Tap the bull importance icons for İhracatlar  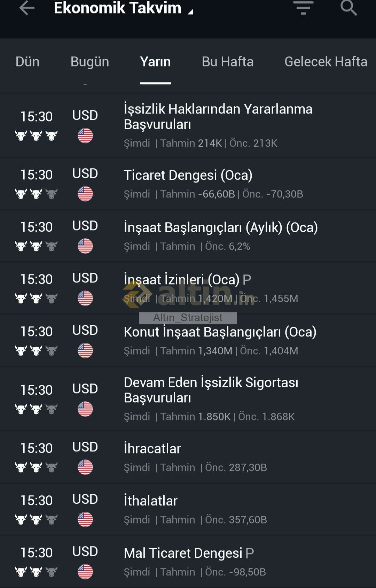[x=36, y=467]
